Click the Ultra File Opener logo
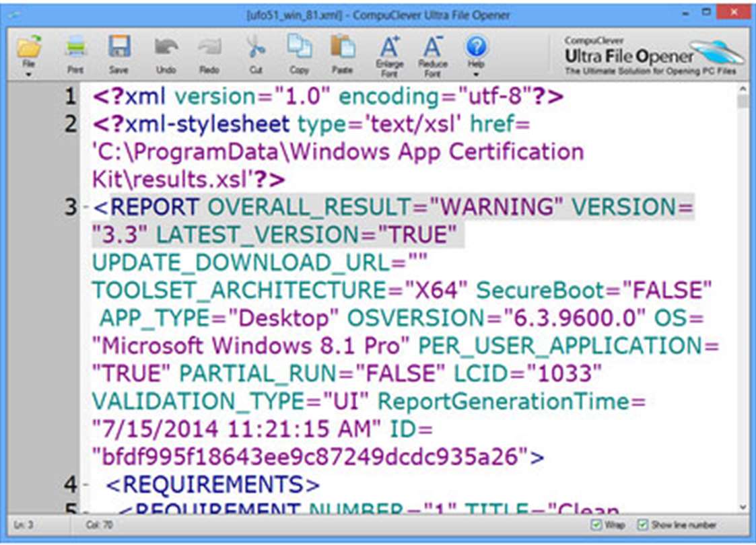Viewport: 756px width, 545px height. click(x=654, y=56)
